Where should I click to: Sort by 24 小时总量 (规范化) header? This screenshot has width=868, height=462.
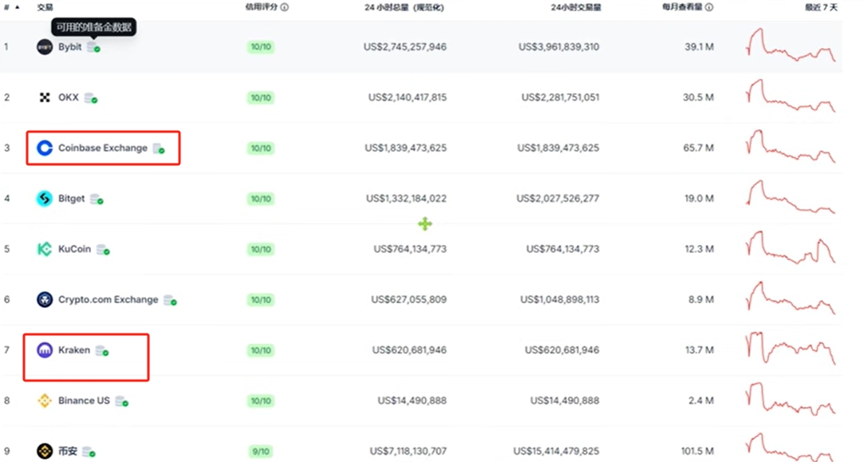point(404,7)
